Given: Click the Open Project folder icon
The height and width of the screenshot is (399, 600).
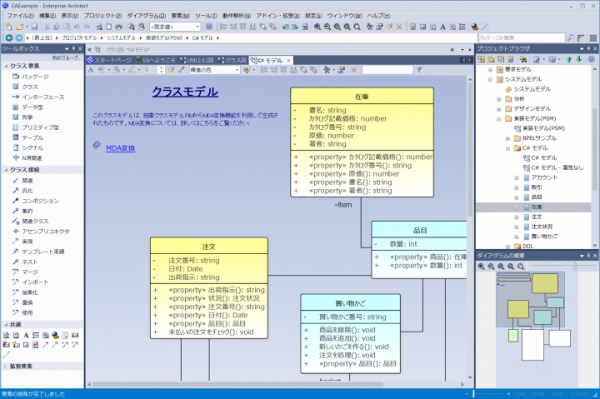Looking at the screenshot, I should point(19,27).
